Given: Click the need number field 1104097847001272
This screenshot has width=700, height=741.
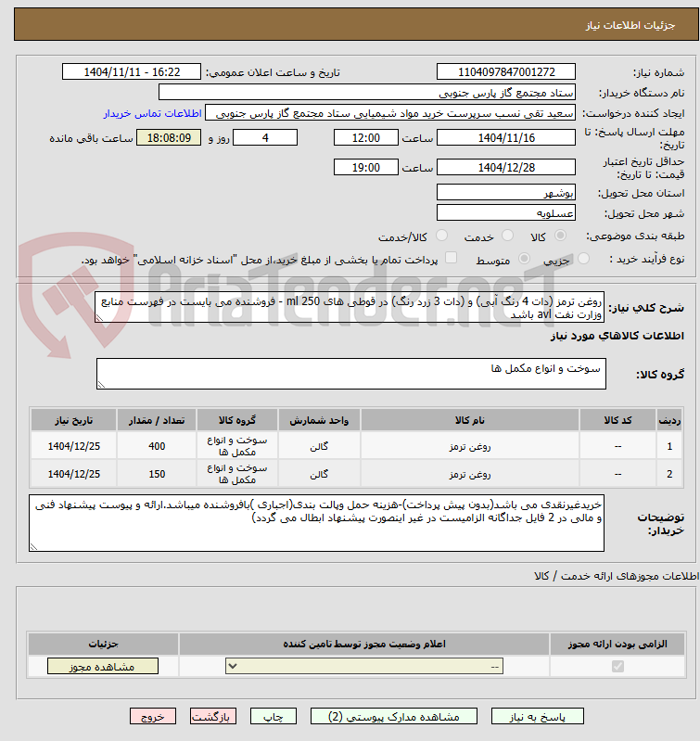Looking at the screenshot, I should 506,71.
